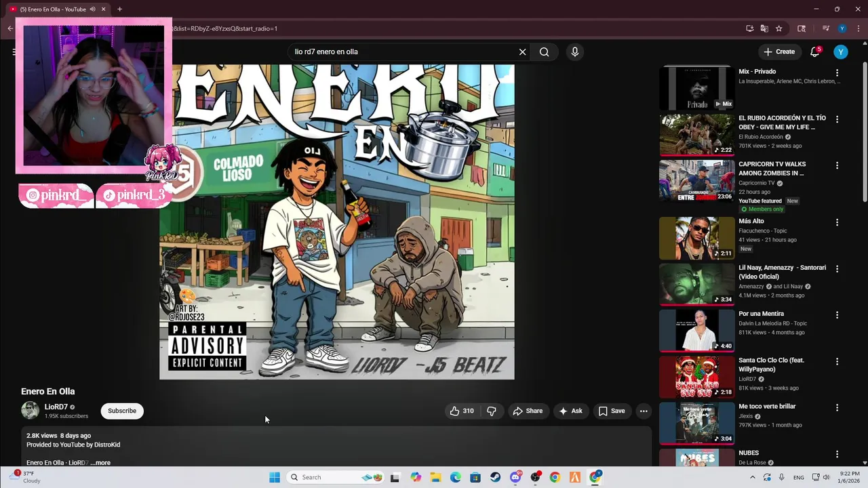Image resolution: width=868 pixels, height=488 pixels.
Task: Open Copilot from the taskbar
Action: point(416,477)
